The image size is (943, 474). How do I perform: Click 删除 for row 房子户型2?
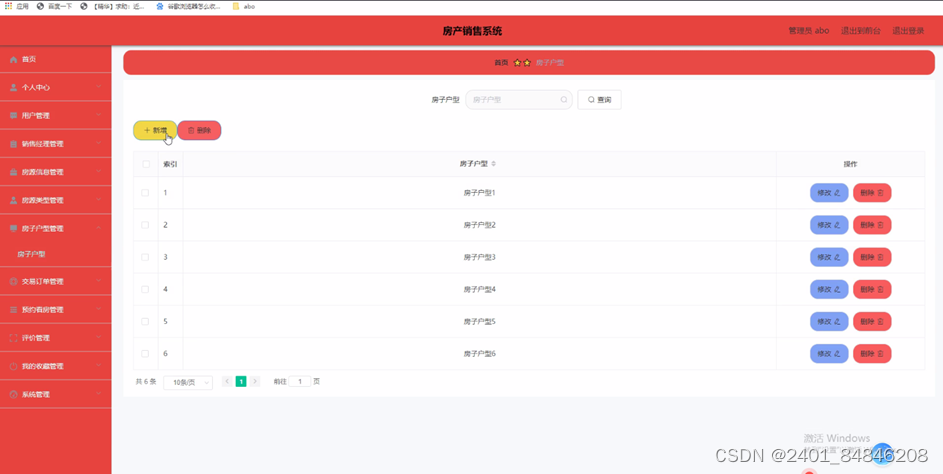tap(872, 225)
